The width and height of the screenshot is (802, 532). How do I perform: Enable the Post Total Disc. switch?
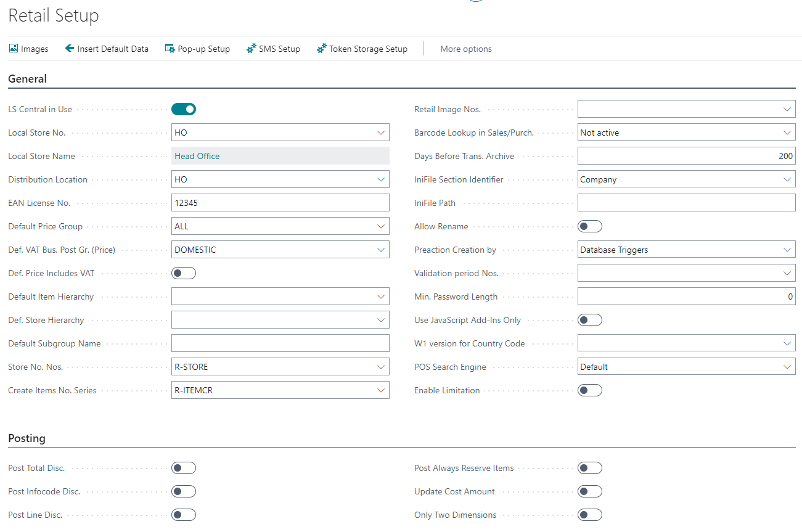184,468
